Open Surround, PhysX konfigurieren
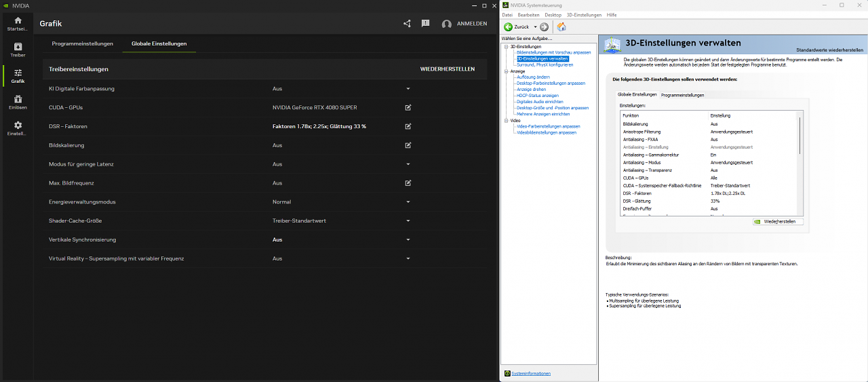Image resolution: width=868 pixels, height=382 pixels. (x=545, y=64)
